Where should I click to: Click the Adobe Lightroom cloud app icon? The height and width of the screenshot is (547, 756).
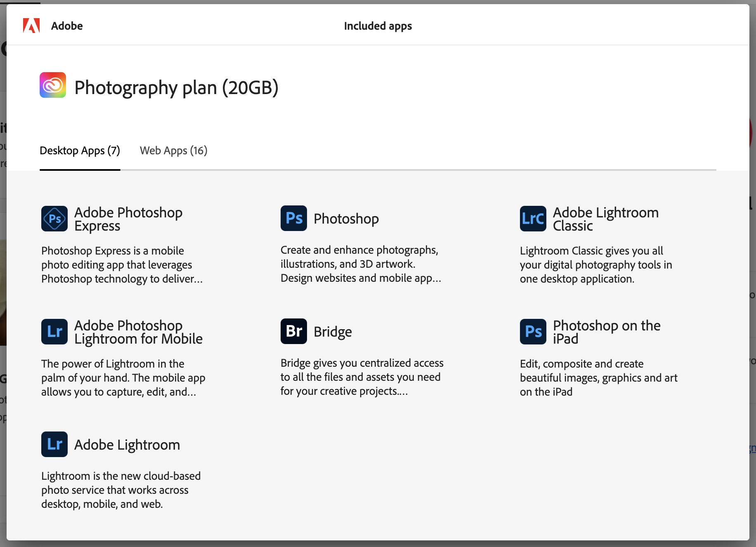[54, 444]
